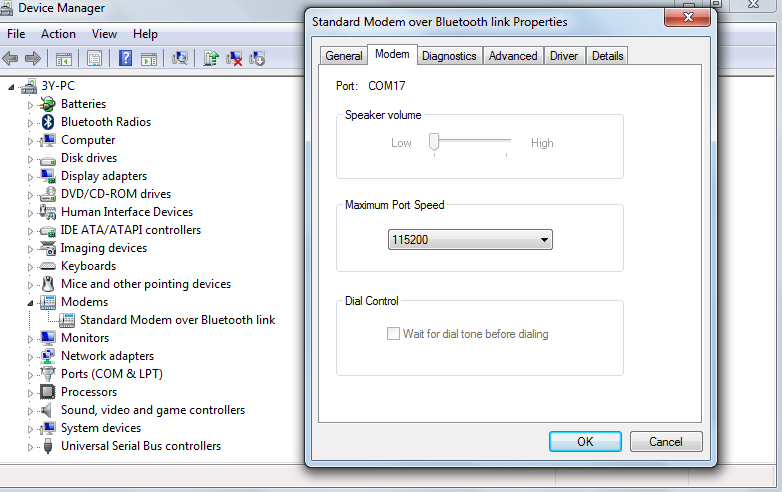Click the Standard Modem device icon in tree
This screenshot has width=782, height=492.
67,320
